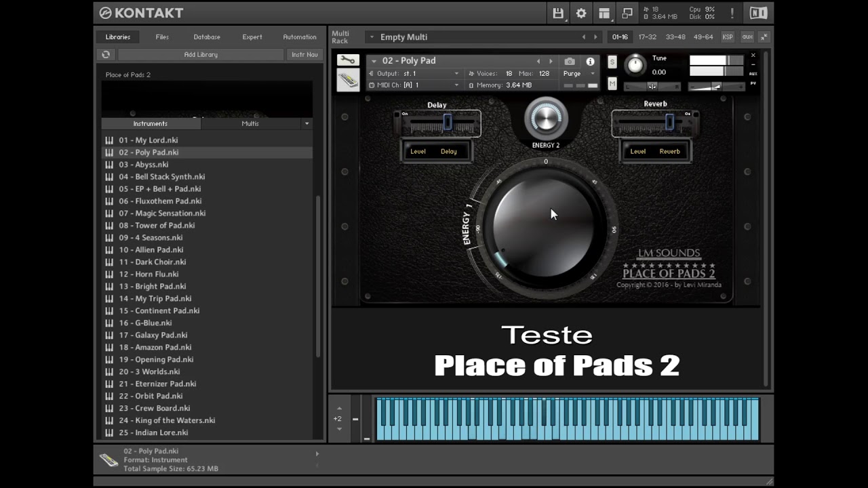
Task: Minimize the Poly Pad instrument header
Action: tap(753, 64)
